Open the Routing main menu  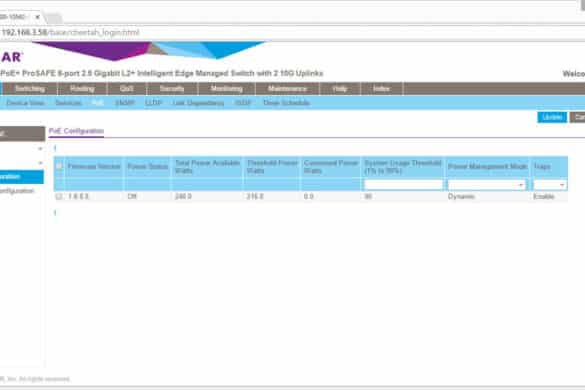point(82,89)
